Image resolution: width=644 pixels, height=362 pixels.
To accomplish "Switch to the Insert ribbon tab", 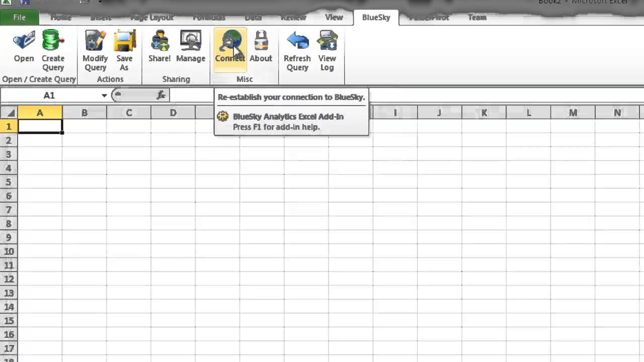I will point(101,17).
